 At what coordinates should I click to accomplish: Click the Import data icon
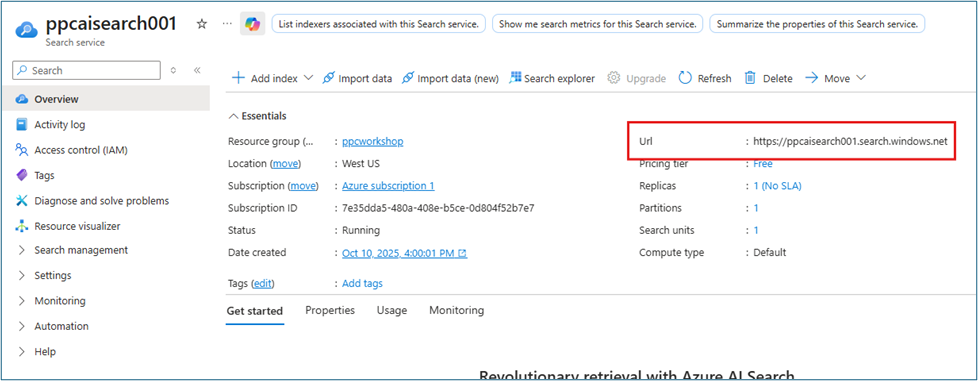[328, 78]
